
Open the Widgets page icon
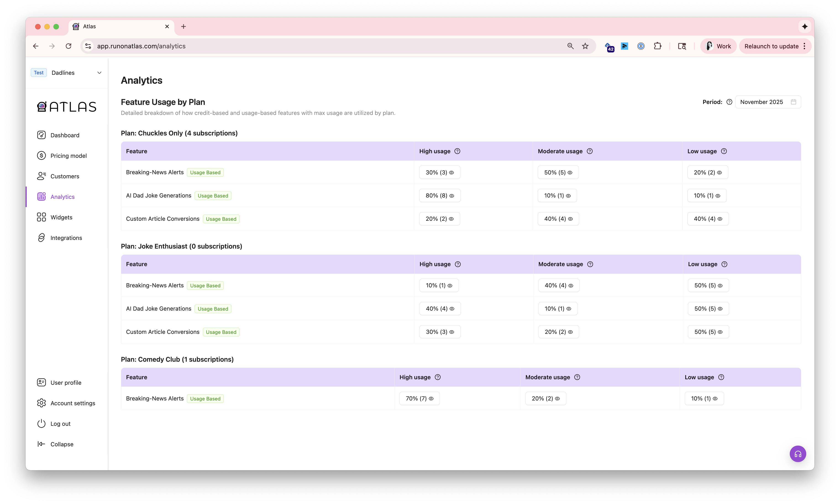tap(41, 217)
